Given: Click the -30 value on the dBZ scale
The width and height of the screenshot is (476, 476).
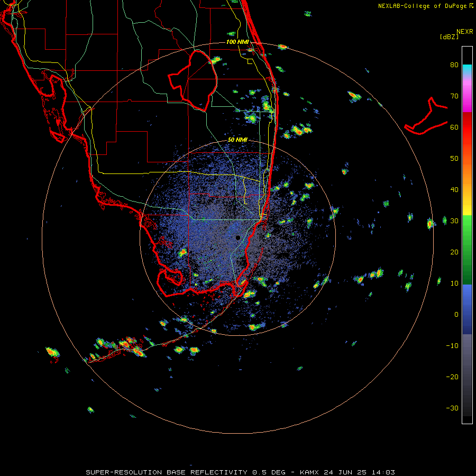Looking at the screenshot, I should [x=452, y=408].
